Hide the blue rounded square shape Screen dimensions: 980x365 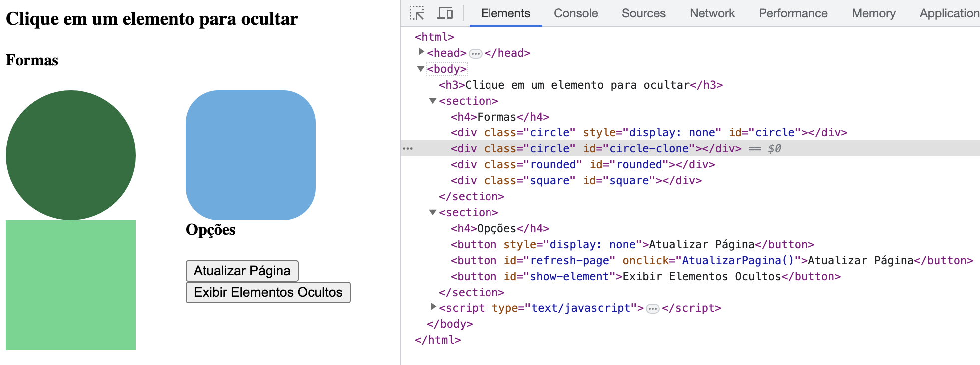pyautogui.click(x=251, y=155)
